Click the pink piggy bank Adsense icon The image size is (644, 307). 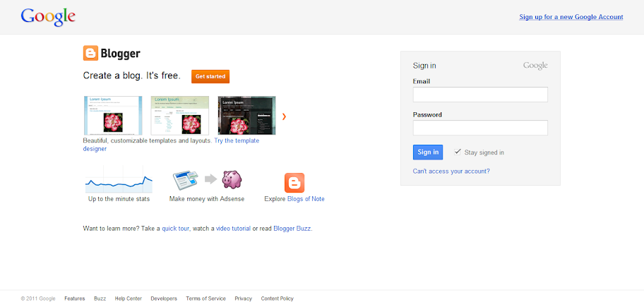click(232, 179)
